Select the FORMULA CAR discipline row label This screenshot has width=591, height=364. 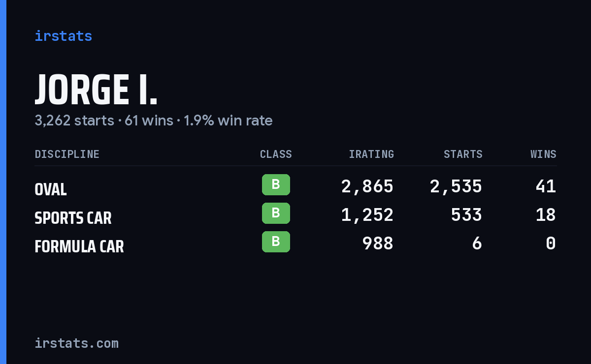[79, 246]
